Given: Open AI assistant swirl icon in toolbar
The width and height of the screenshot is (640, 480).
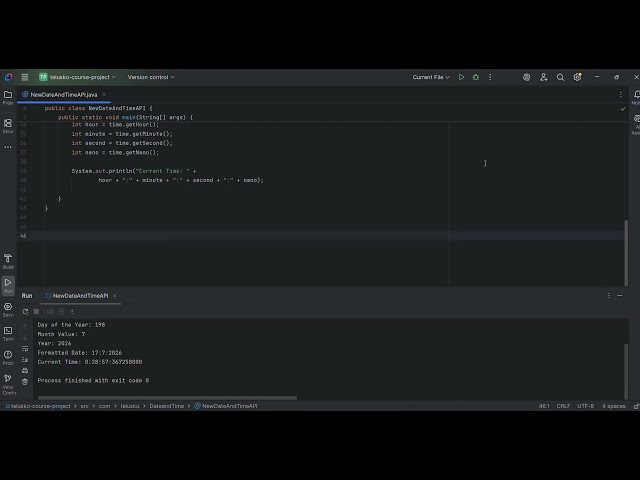Looking at the screenshot, I should pos(527,77).
